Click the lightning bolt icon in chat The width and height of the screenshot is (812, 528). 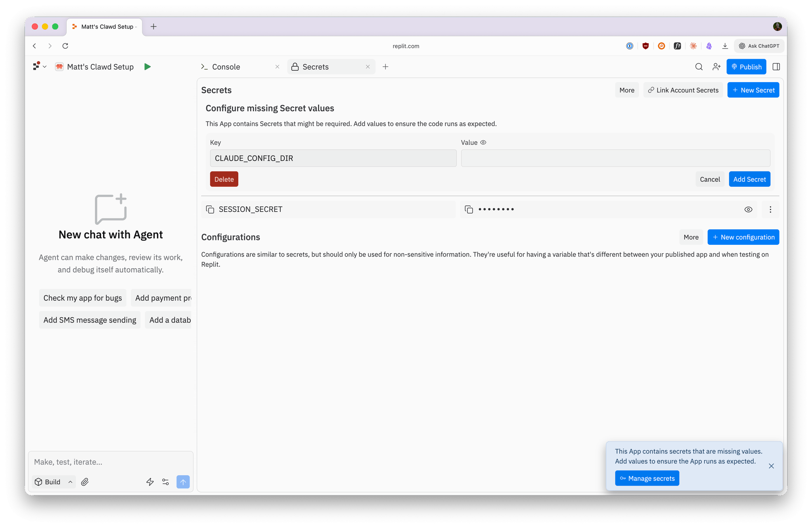pyautogui.click(x=150, y=482)
